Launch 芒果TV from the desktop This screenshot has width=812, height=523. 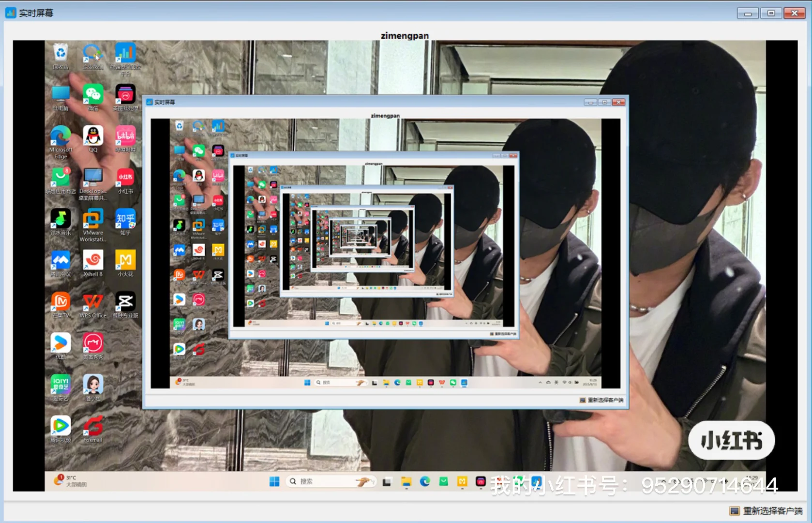click(x=60, y=302)
